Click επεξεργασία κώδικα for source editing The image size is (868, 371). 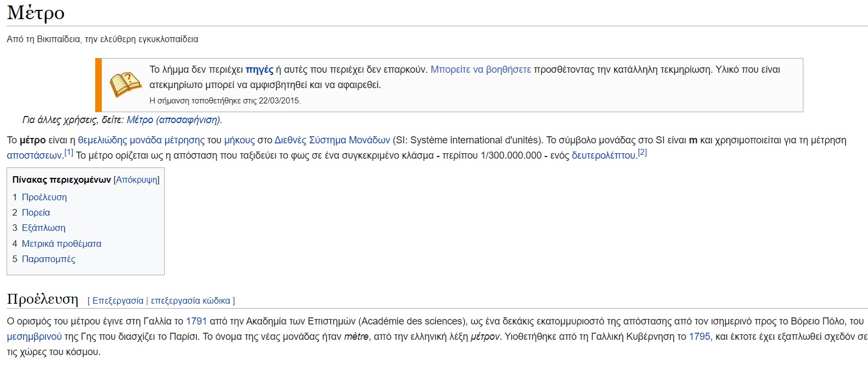click(190, 301)
